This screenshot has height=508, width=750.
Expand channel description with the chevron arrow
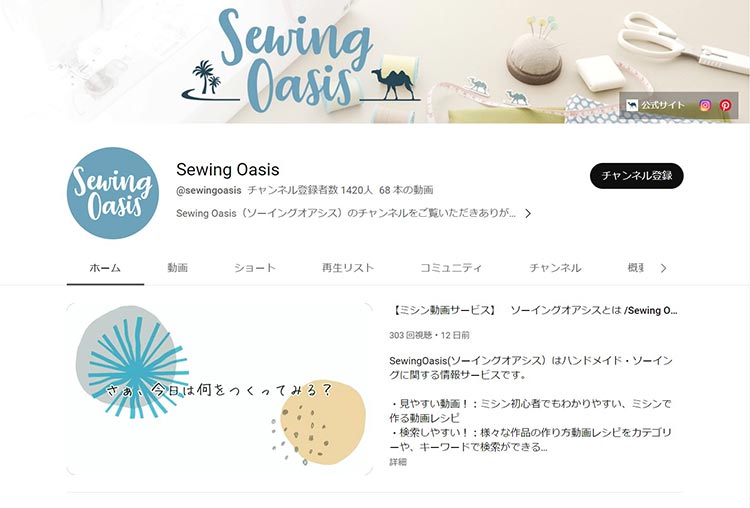point(528,213)
